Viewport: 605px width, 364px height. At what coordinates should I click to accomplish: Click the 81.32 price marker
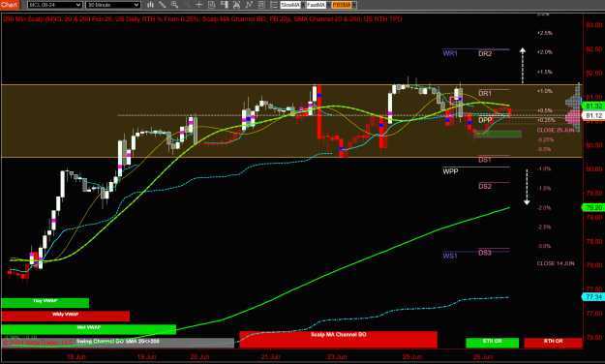pos(593,106)
